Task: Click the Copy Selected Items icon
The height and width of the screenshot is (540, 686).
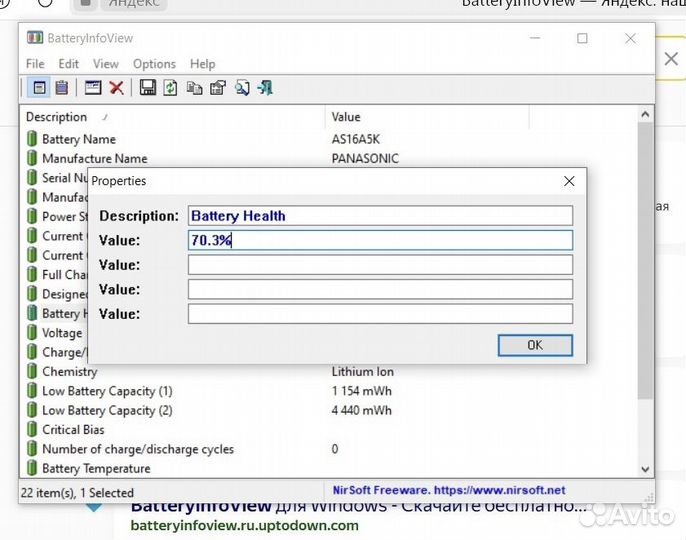Action: [194, 88]
